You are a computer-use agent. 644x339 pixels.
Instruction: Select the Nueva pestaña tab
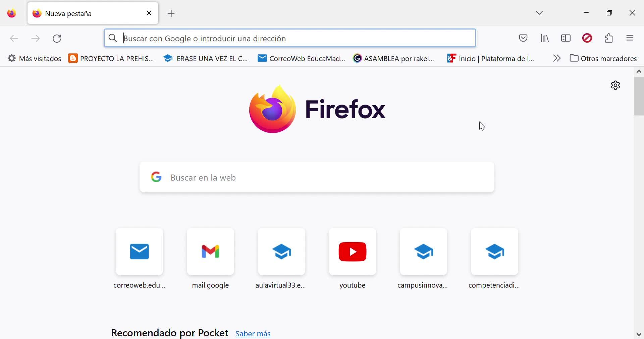[x=93, y=13]
